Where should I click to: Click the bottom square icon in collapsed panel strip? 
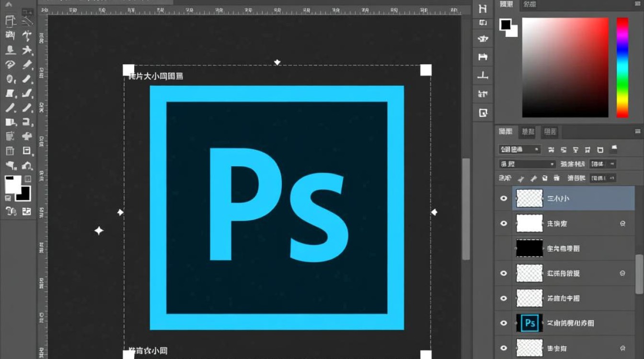coord(483,113)
